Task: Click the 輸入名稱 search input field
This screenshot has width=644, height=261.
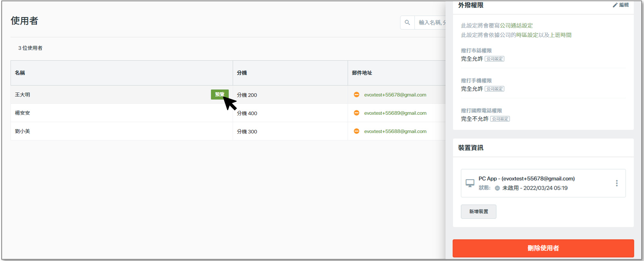Action: (x=430, y=23)
